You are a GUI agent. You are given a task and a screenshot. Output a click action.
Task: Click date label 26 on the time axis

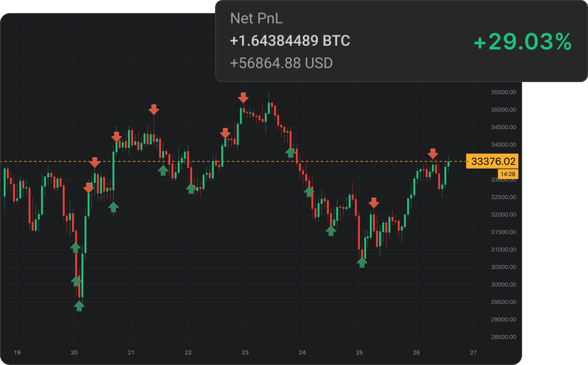416,353
